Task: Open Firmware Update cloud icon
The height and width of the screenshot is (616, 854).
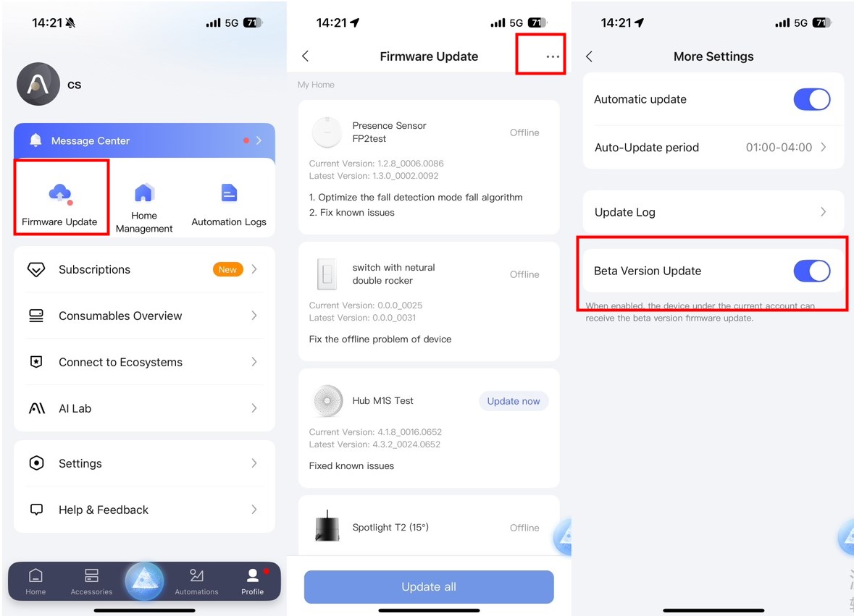Action: (x=60, y=194)
